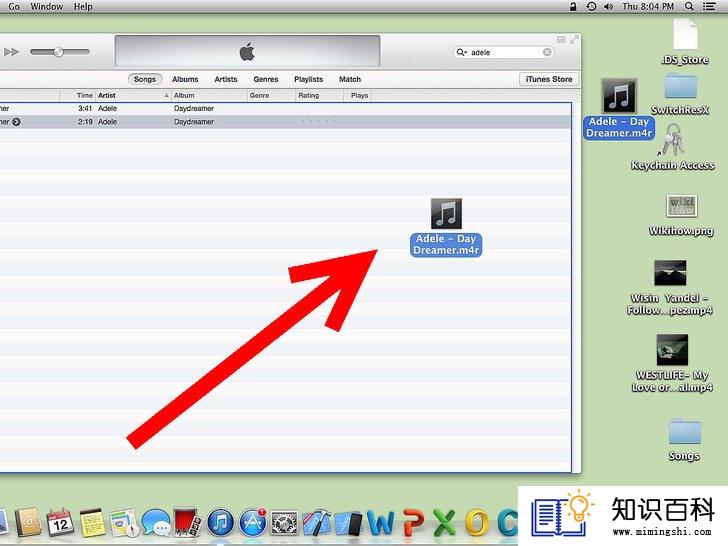Open System Preferences gear in the Dock
The height and width of the screenshot is (546, 728).
click(284, 523)
